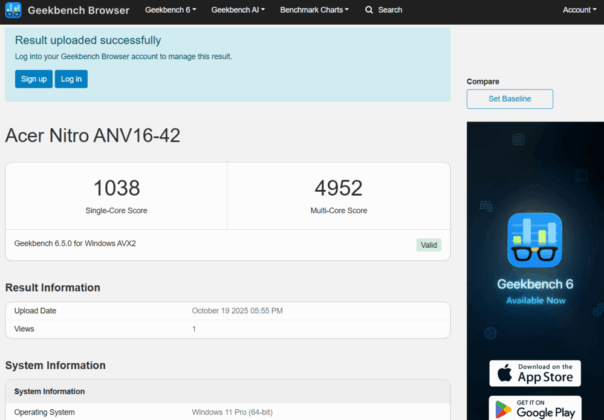Click the Geekbench 6 app icon in ad
The width and height of the screenshot is (604, 420).
point(535,240)
